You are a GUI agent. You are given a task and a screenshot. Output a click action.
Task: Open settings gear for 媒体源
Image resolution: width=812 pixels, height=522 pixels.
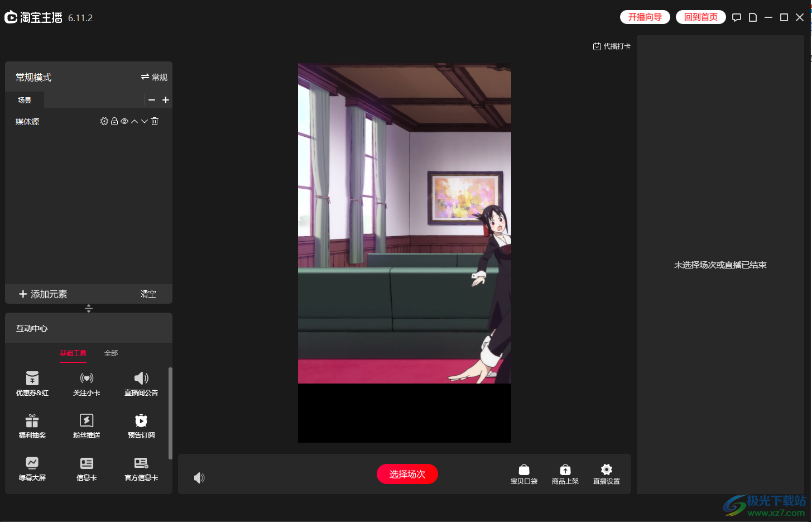104,121
